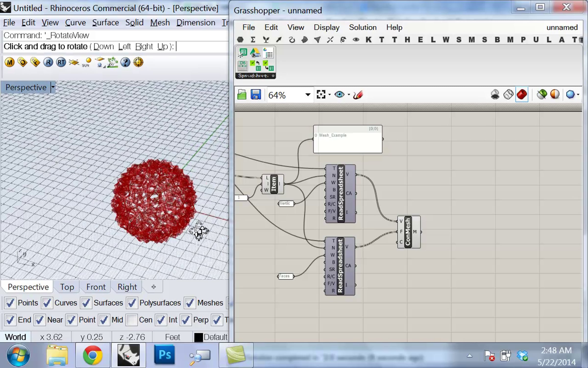Click the D6 cell address component icon
The height and width of the screenshot is (368, 588).
coord(242,66)
